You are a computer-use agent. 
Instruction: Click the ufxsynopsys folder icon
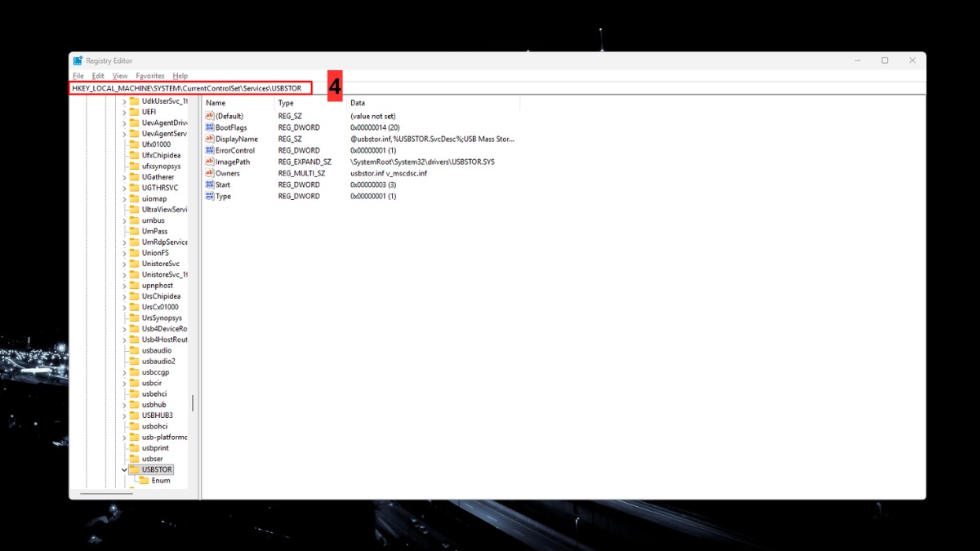click(134, 166)
